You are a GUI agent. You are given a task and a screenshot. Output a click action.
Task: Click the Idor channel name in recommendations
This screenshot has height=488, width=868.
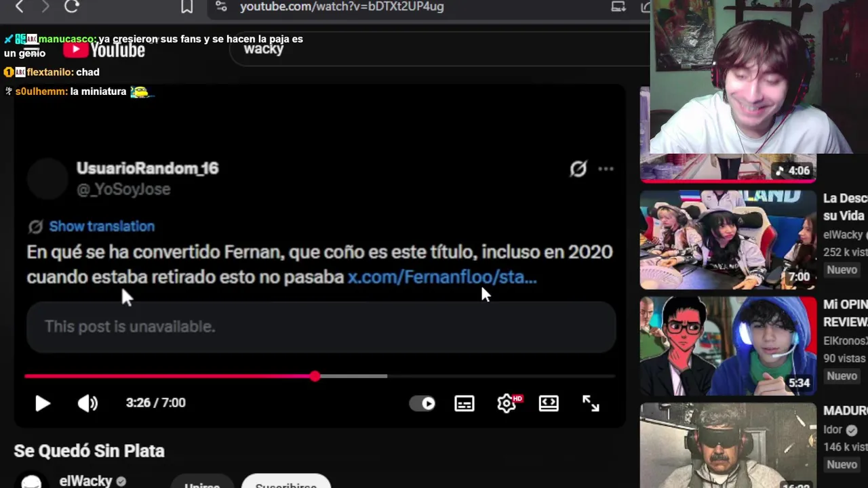pos(832,429)
